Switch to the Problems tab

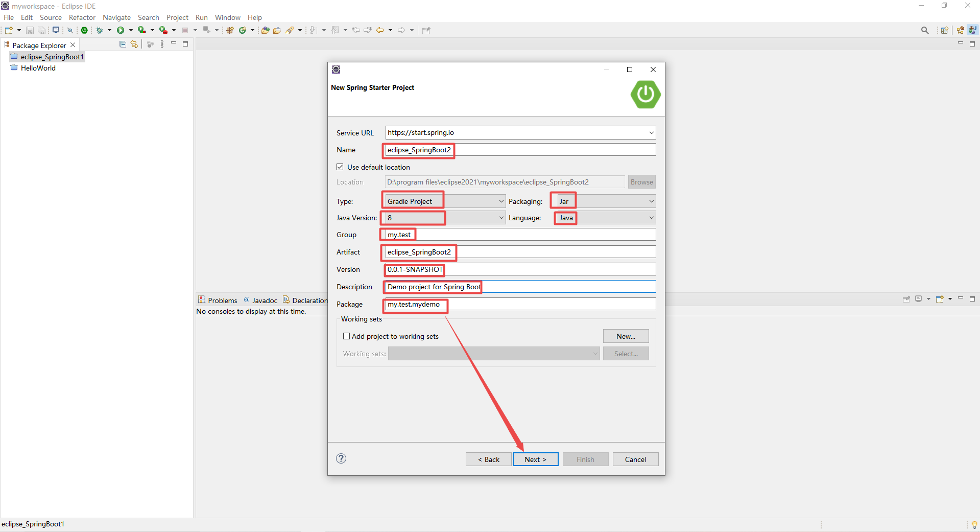(218, 300)
